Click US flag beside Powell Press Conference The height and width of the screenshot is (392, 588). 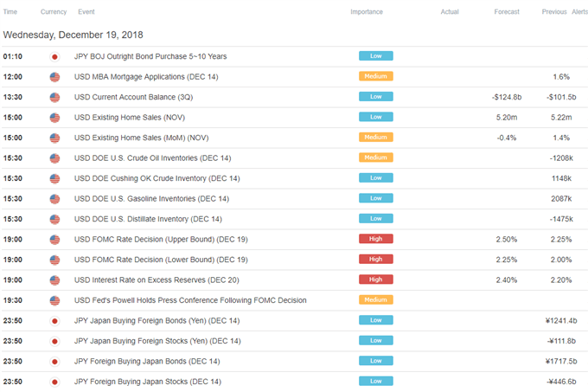point(54,300)
